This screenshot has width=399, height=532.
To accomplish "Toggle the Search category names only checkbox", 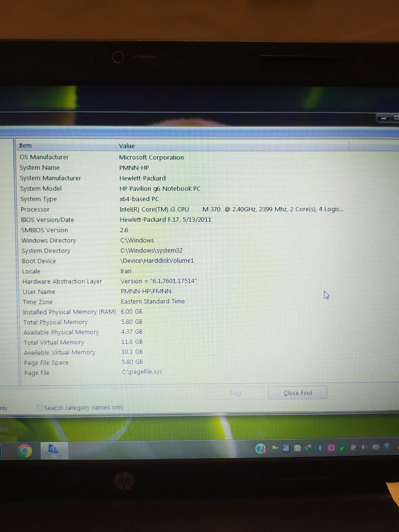I will click(40, 408).
